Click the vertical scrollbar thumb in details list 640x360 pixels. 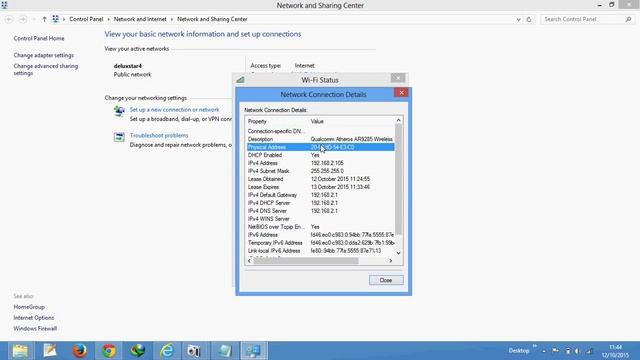tap(398, 180)
